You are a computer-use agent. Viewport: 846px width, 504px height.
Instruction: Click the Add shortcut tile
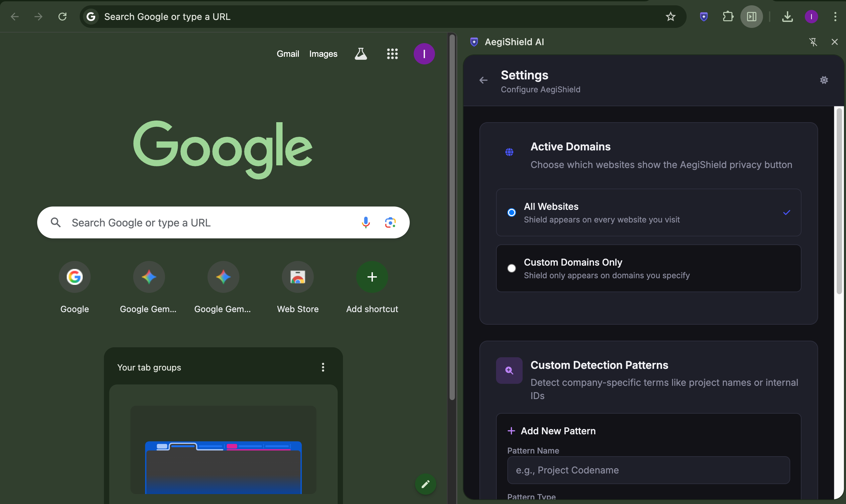372,277
